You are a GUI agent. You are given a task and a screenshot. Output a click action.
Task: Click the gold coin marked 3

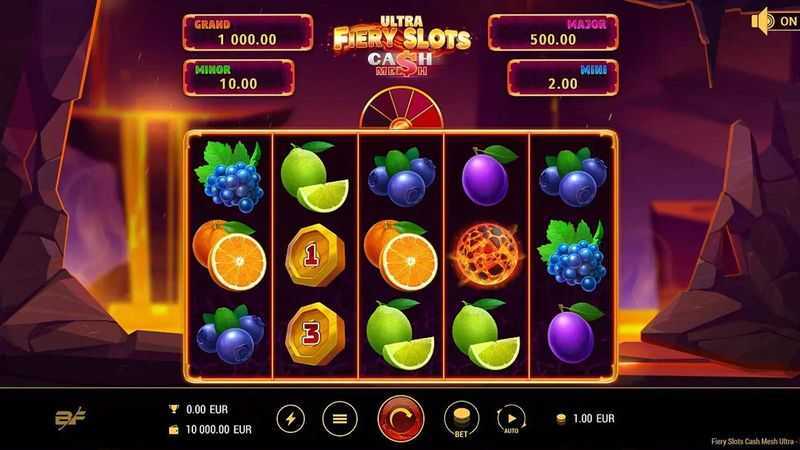tap(315, 334)
